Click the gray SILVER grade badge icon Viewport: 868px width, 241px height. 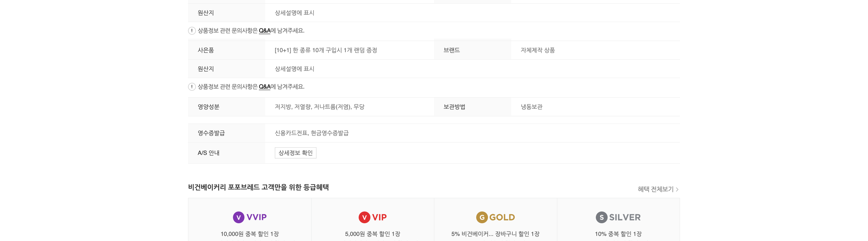coord(601,217)
